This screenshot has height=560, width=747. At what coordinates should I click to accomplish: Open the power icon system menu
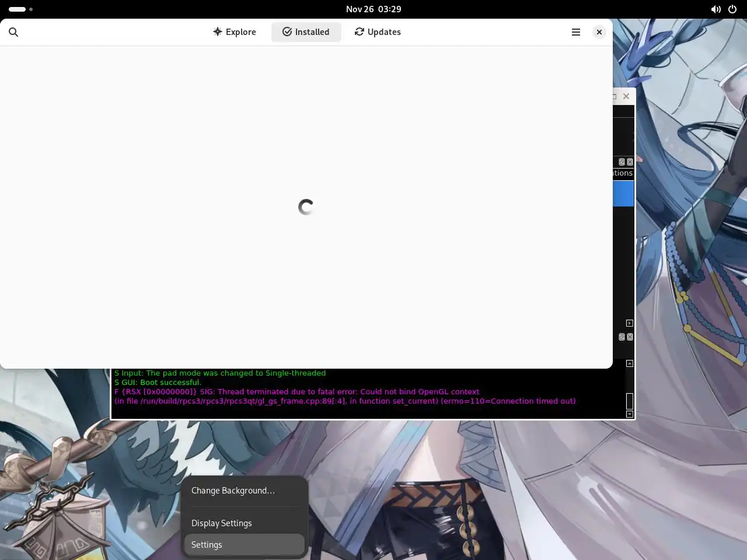(732, 9)
